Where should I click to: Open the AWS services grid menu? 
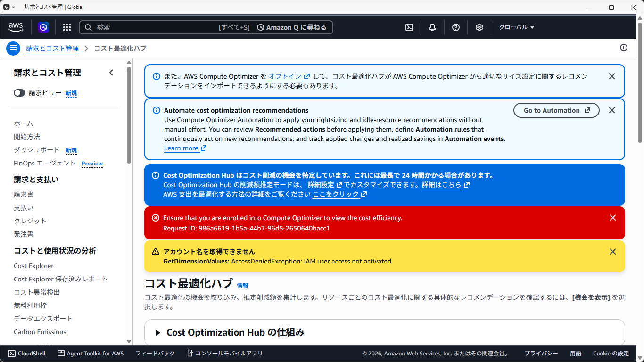coord(67,27)
